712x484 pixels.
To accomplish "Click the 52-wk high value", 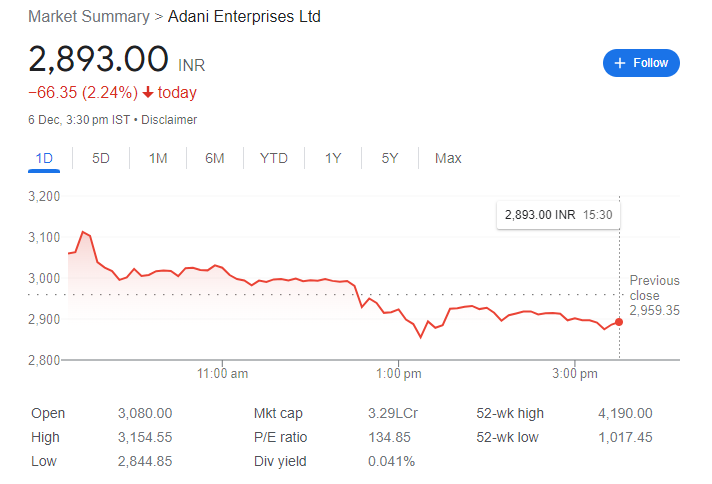I will click(x=623, y=413).
